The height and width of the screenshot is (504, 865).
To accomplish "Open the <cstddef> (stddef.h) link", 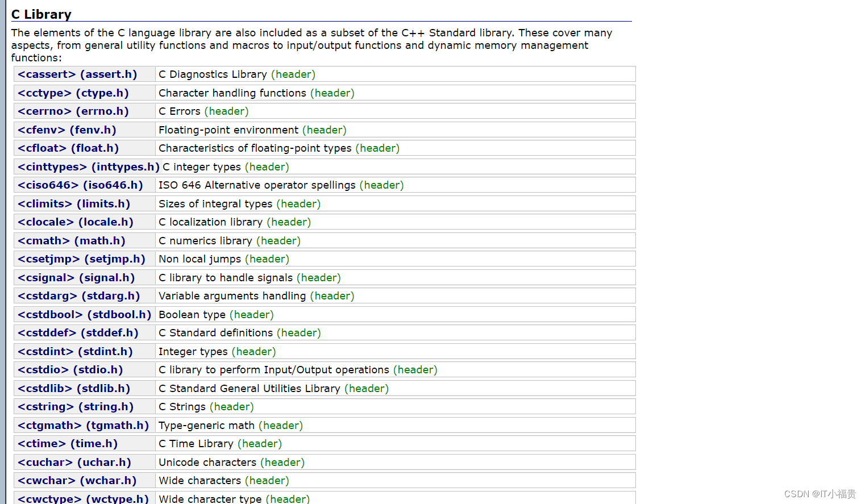I will click(x=78, y=333).
